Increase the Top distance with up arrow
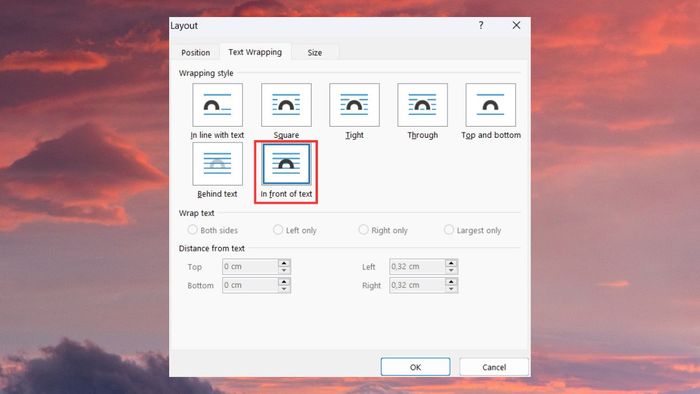Screen dimensions: 700x394 click(x=284, y=263)
